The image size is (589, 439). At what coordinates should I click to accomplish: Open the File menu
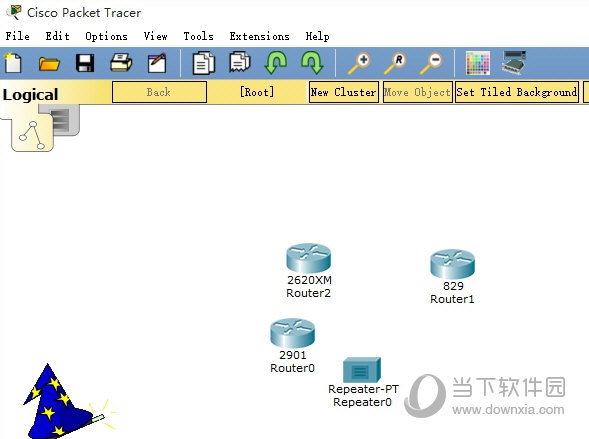tap(18, 36)
